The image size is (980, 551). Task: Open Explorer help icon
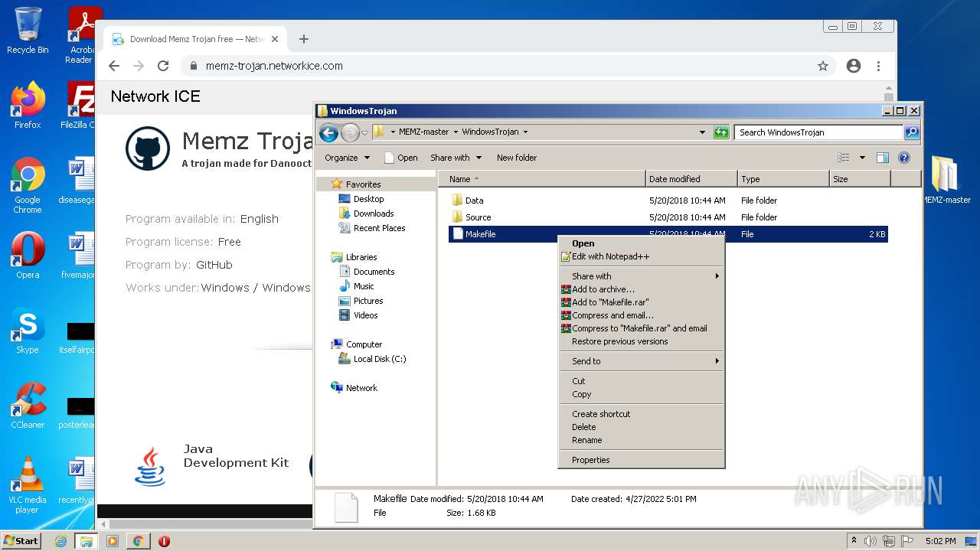(x=903, y=158)
